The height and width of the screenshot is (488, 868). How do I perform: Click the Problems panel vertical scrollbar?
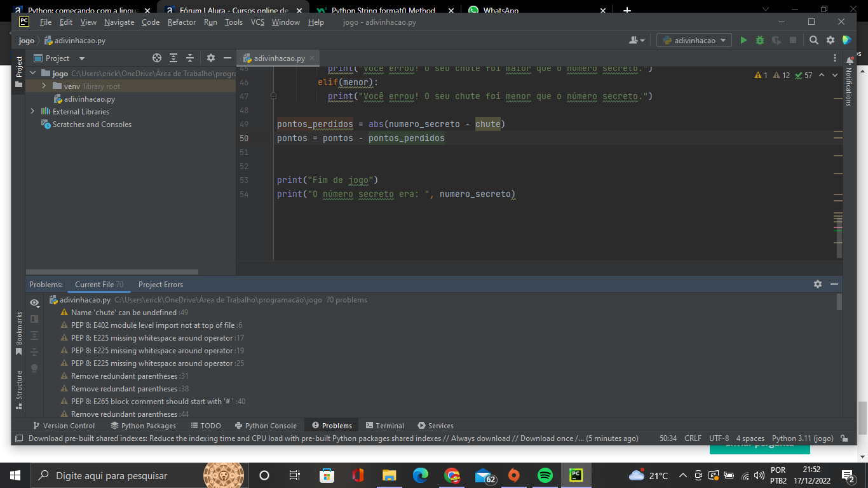pos(839,302)
